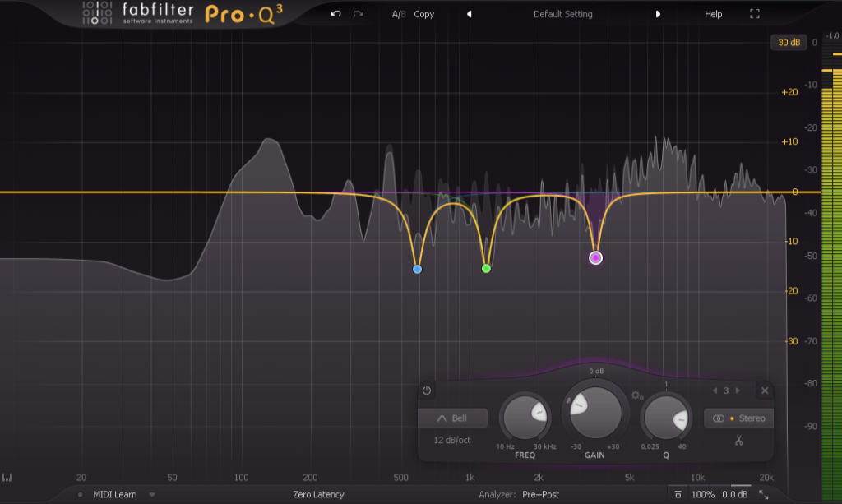Image resolution: width=842 pixels, height=504 pixels.
Task: Select the blue EQ band node
Action: click(x=417, y=270)
